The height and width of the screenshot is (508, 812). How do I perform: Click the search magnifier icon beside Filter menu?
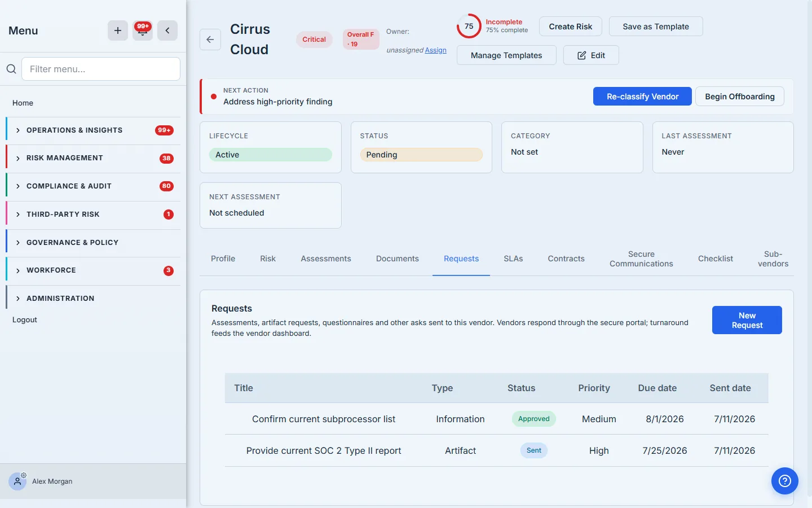(x=11, y=69)
